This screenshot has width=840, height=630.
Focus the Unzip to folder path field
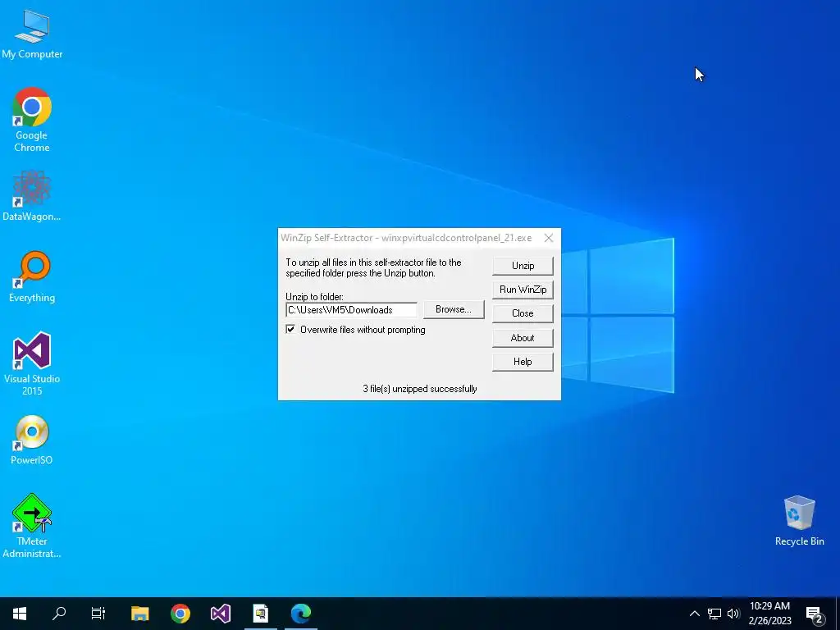(351, 310)
